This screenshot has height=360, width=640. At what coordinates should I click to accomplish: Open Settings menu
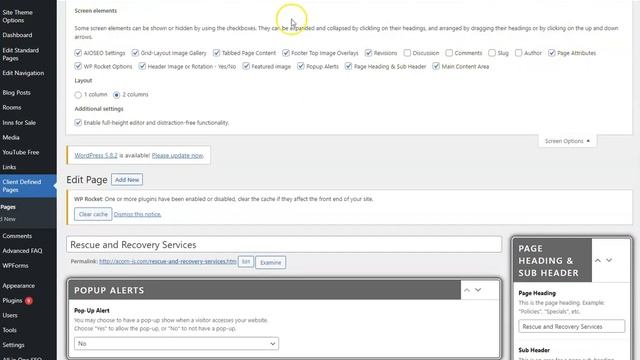point(13,345)
